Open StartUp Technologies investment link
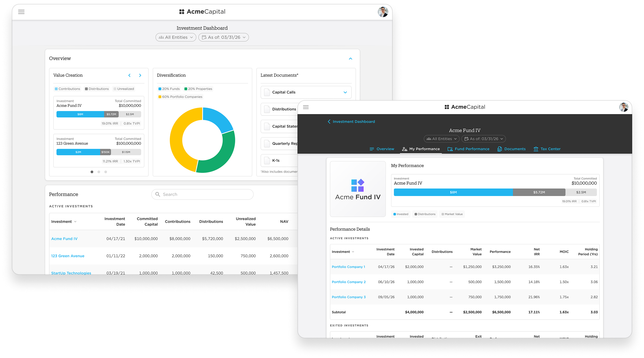This screenshot has height=358, width=644. click(x=71, y=273)
